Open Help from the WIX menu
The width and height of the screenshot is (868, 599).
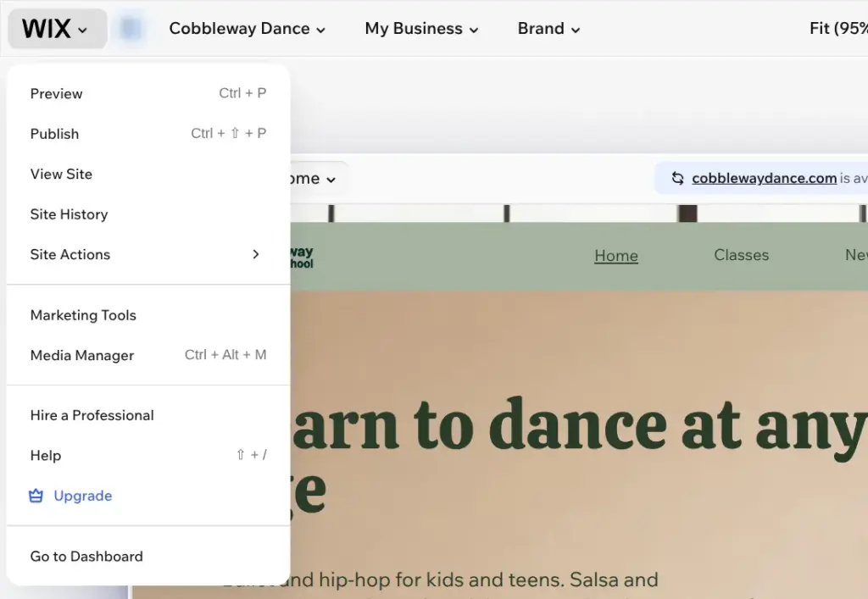(148, 456)
